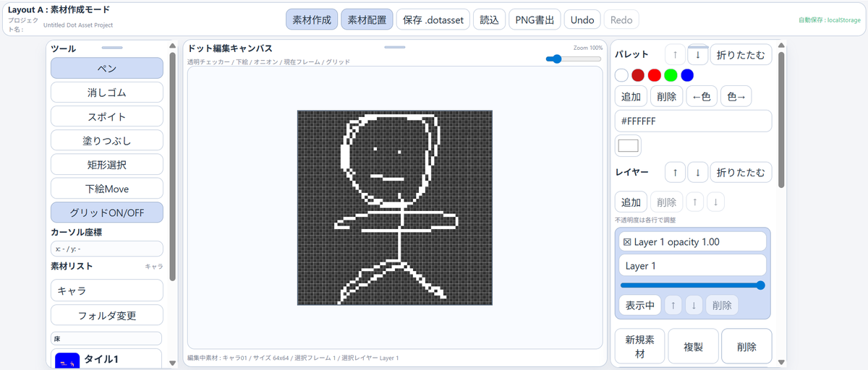Click the 読込 load button
This screenshot has height=370, width=868.
(490, 20)
